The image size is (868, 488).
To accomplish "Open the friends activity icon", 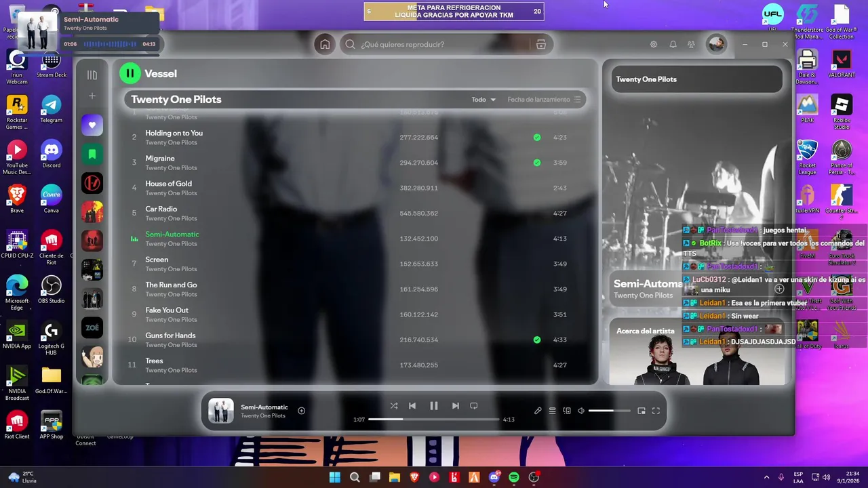I will [691, 44].
